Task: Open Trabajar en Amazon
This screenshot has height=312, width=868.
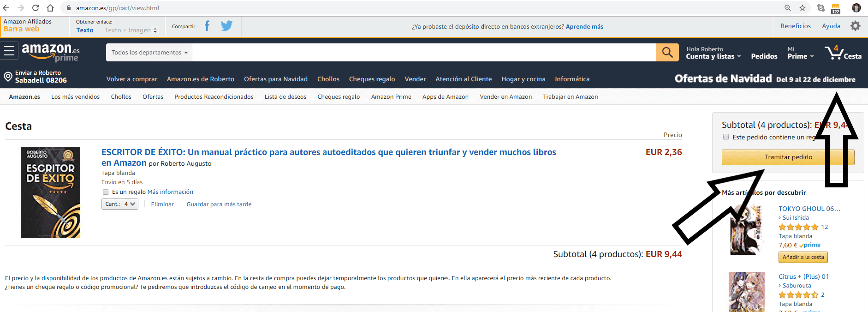Action: point(571,97)
